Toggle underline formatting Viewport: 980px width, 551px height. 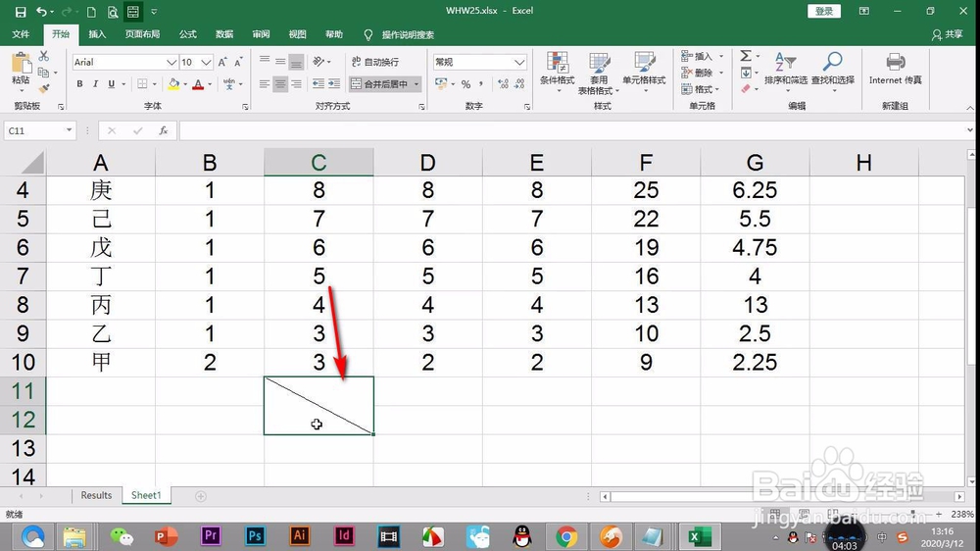(112, 83)
